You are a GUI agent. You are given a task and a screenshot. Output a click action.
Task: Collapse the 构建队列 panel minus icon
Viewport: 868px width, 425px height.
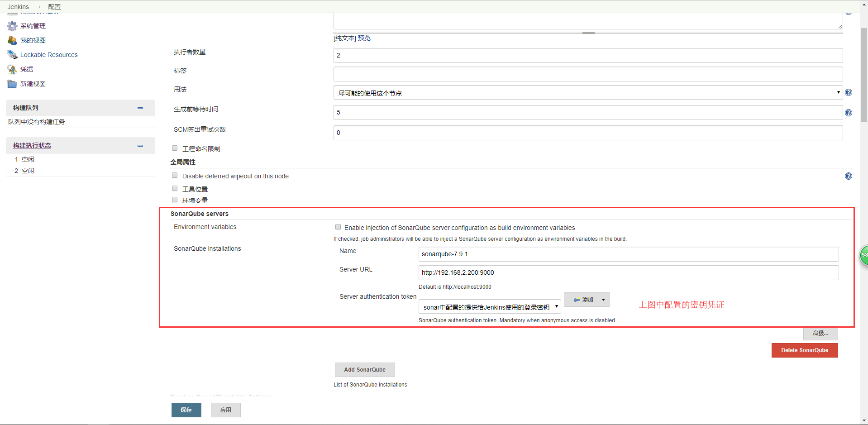pos(140,108)
